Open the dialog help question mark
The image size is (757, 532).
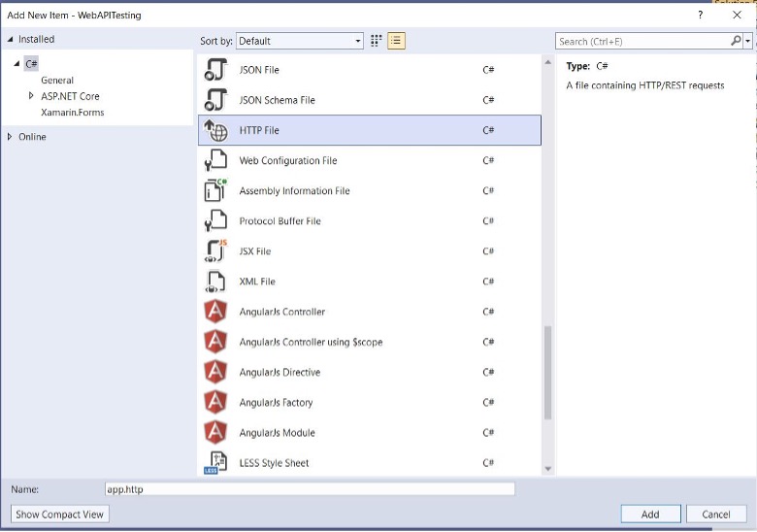click(700, 15)
